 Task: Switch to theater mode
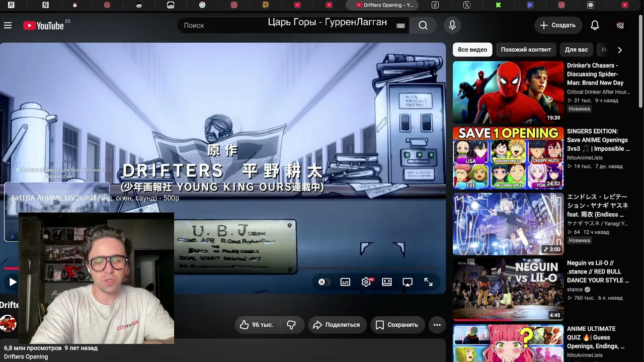[387, 282]
